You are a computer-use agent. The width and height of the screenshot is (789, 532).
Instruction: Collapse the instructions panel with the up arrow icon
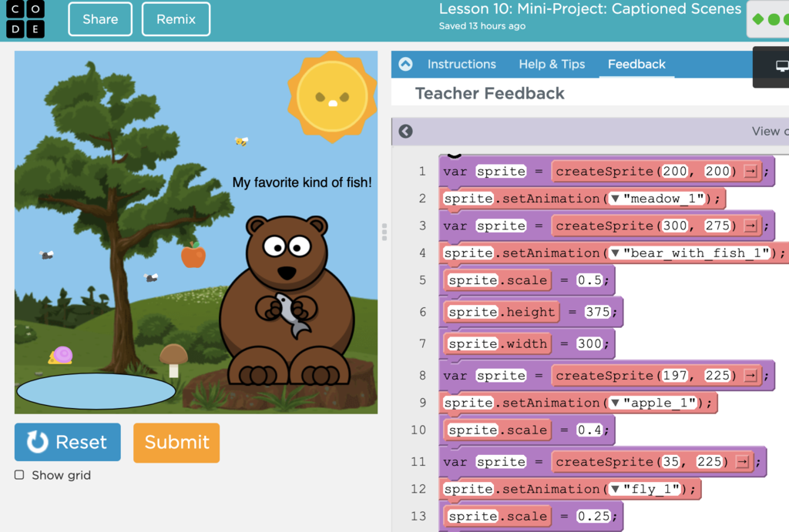pos(405,64)
